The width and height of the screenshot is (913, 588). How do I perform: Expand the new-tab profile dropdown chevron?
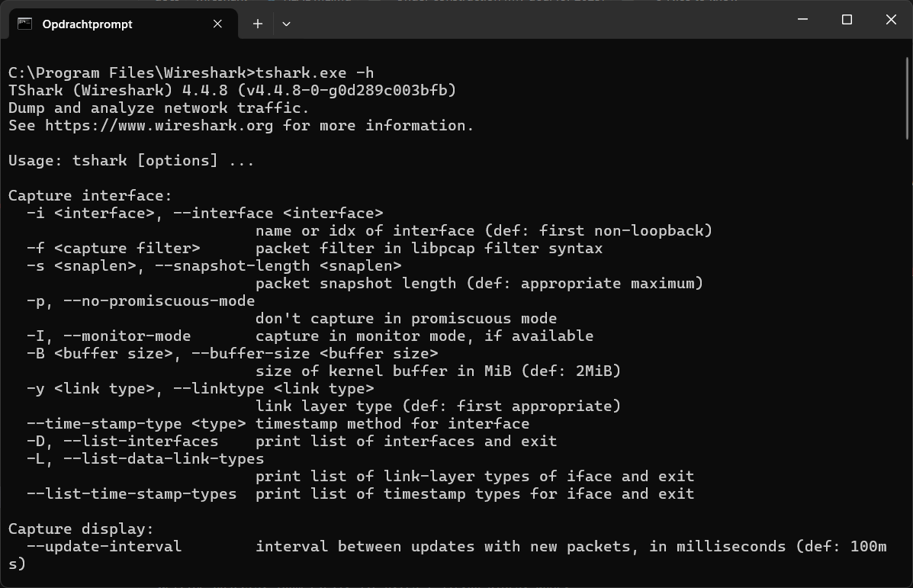pyautogui.click(x=286, y=24)
